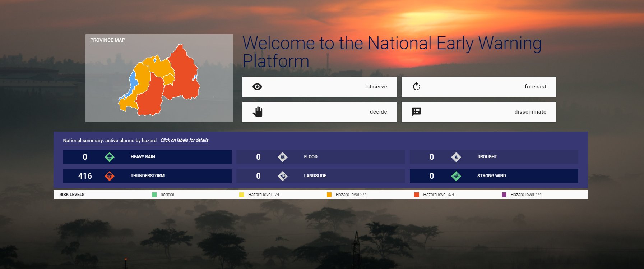The width and height of the screenshot is (644, 269).
Task: Click the 'Hazard level 3/4' legend text
Action: [439, 195]
